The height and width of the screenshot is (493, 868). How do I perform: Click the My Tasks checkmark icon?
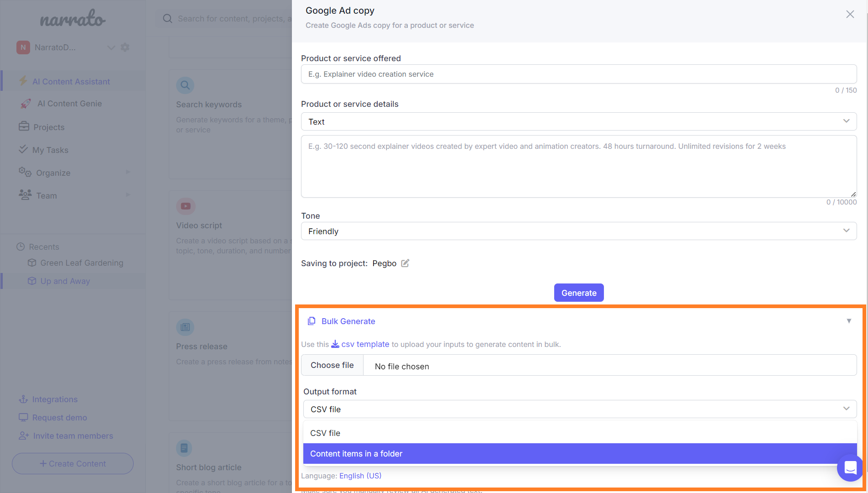23,149
